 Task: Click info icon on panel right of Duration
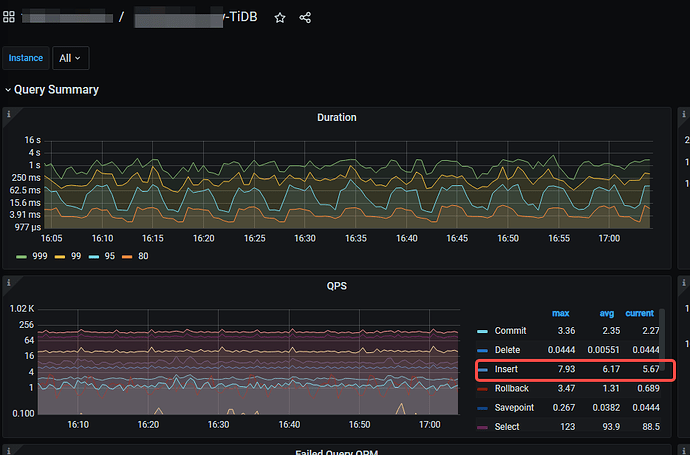682,115
